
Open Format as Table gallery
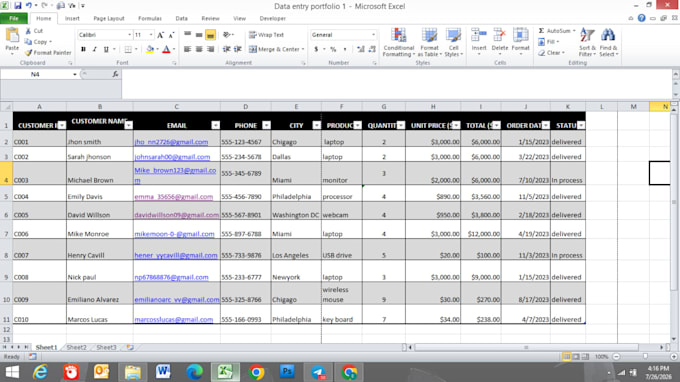coord(429,42)
